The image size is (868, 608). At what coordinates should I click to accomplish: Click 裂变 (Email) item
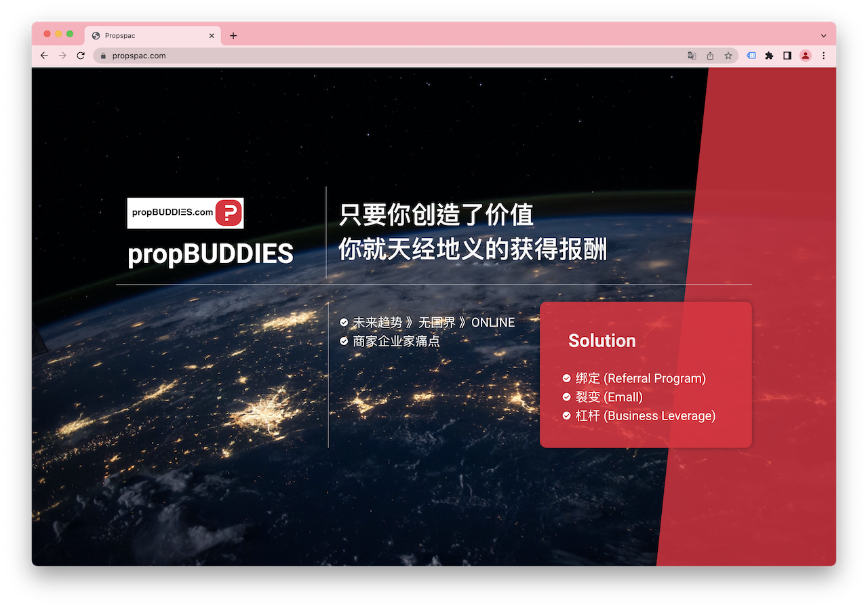[x=609, y=397]
